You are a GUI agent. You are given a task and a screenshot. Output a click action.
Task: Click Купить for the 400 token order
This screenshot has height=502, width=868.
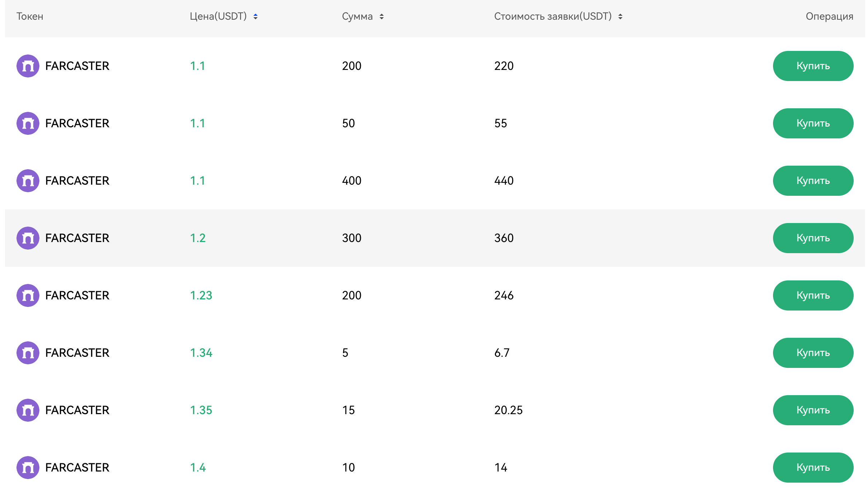[813, 181]
